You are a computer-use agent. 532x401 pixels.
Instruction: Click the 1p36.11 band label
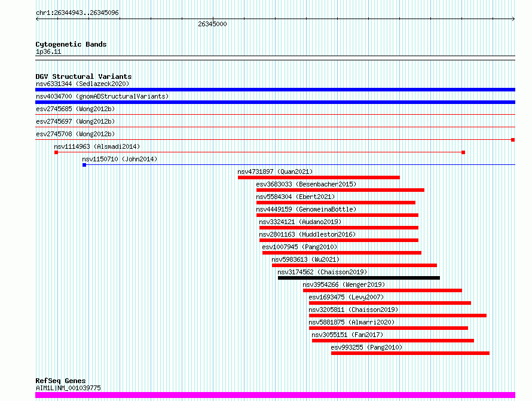coord(48,52)
